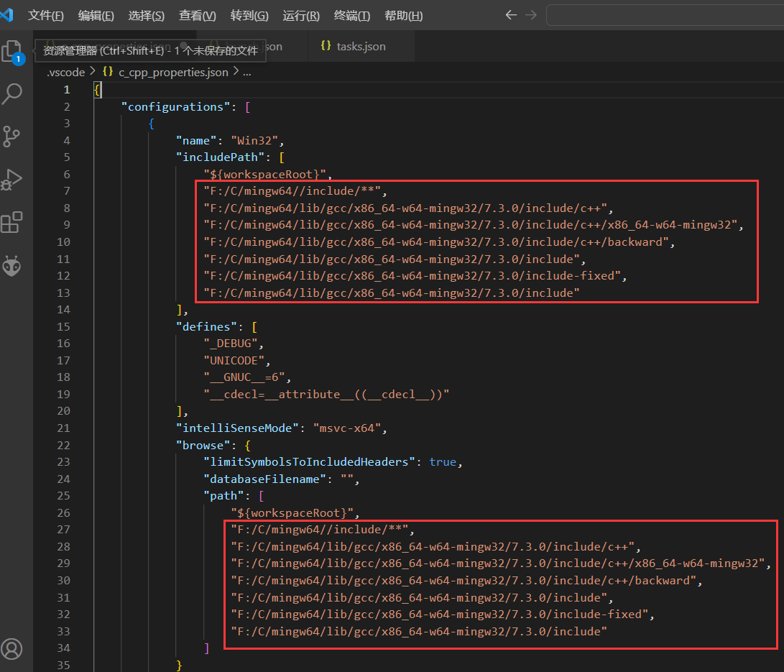The image size is (784, 672).
Task: Click the true value on line 23
Action: coord(443,462)
